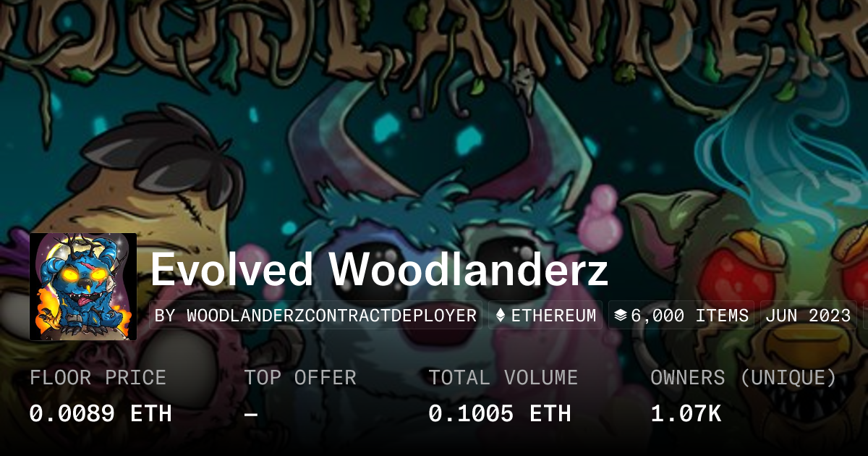Click the ETHEREUM chain badge text
This screenshot has width=868, height=456.
pyautogui.click(x=554, y=316)
